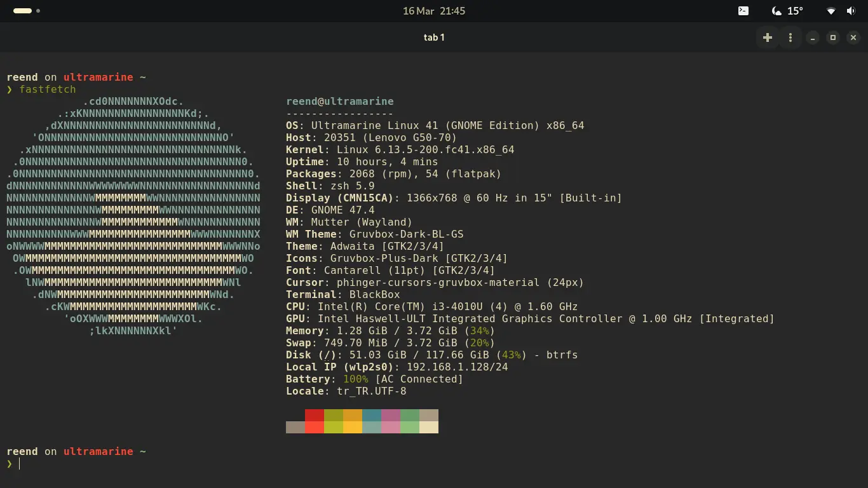This screenshot has width=868, height=488.
Task: Click the 'OS: Ultramarine Linux 41' line
Action: click(x=435, y=126)
